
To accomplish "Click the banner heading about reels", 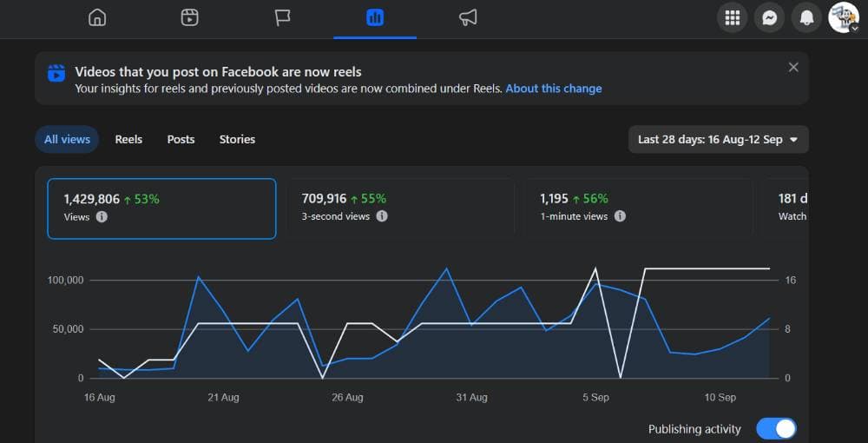I will click(218, 72).
